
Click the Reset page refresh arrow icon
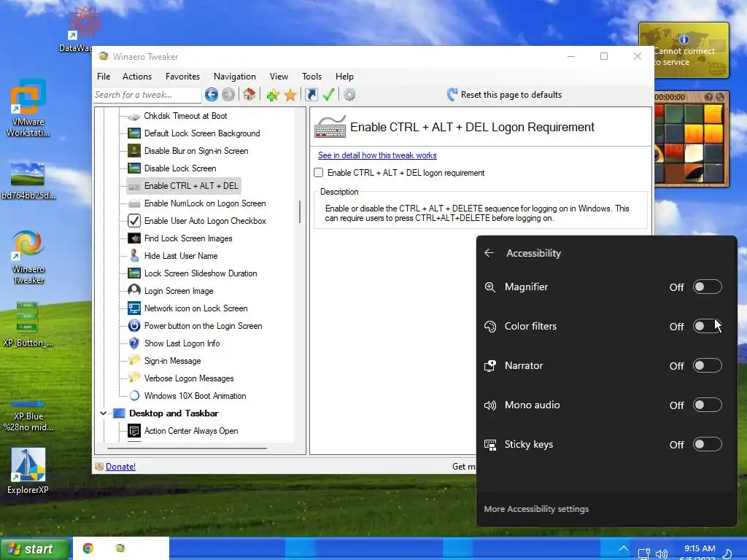(x=452, y=94)
